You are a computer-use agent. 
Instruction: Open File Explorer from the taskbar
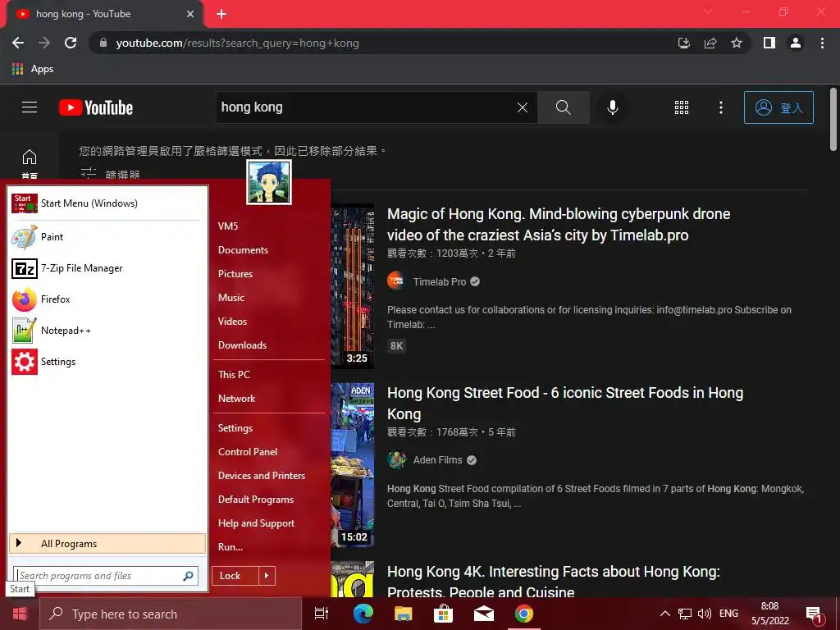(403, 614)
